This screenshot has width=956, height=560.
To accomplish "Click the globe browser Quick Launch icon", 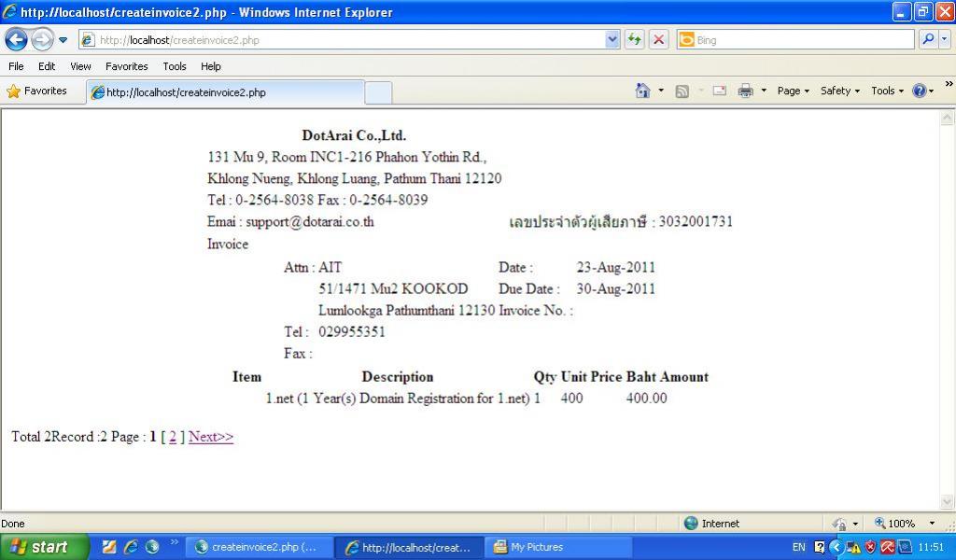I will tap(152, 547).
